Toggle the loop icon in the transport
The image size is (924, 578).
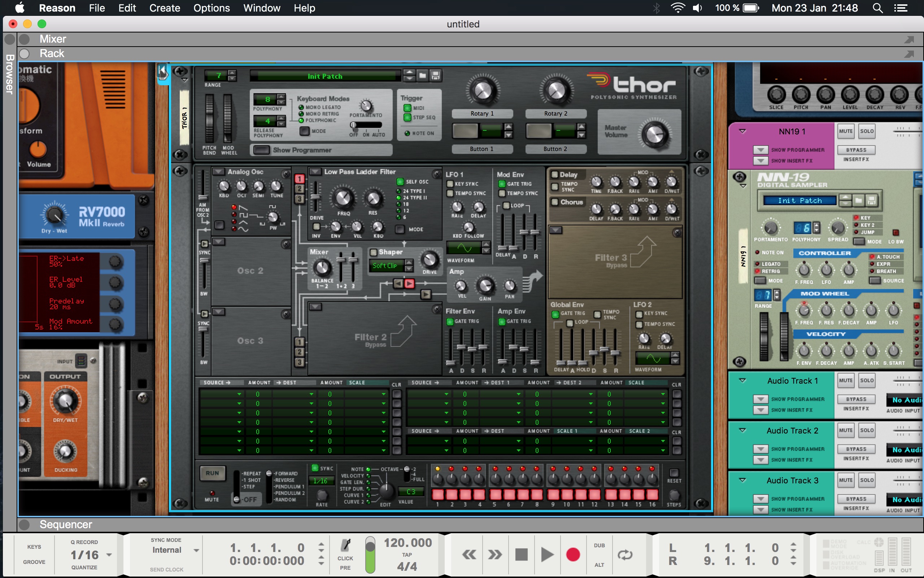point(625,554)
